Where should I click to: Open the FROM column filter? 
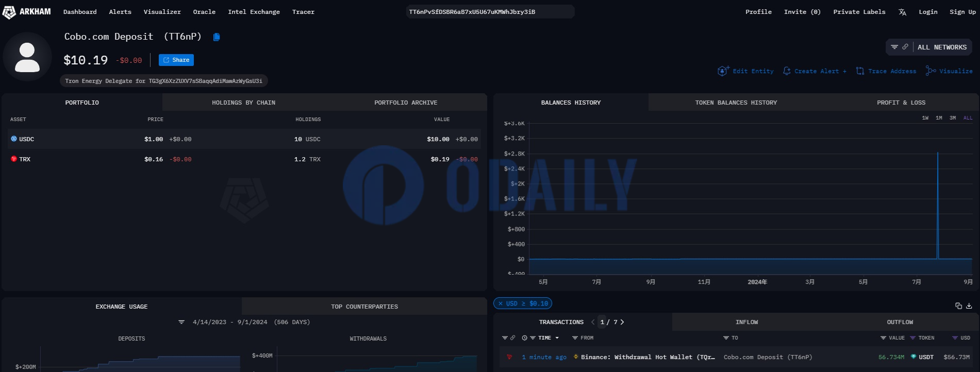575,338
